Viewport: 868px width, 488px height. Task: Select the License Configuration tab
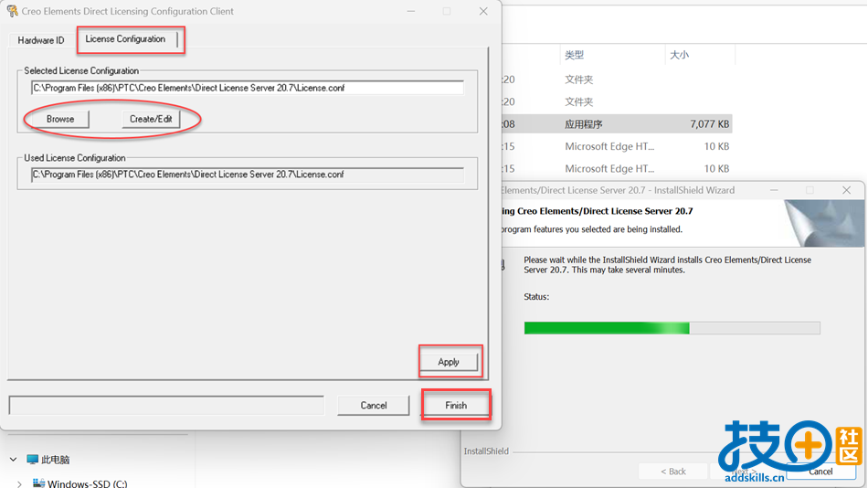[126, 39]
